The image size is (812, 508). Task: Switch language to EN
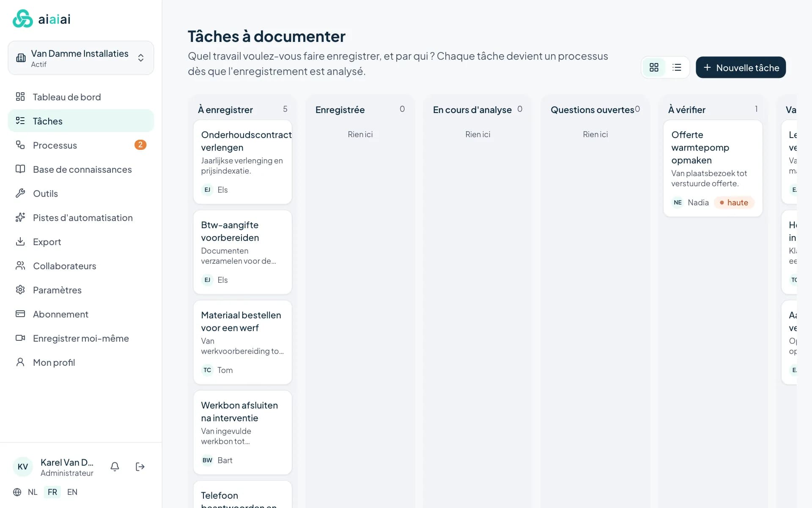72,492
